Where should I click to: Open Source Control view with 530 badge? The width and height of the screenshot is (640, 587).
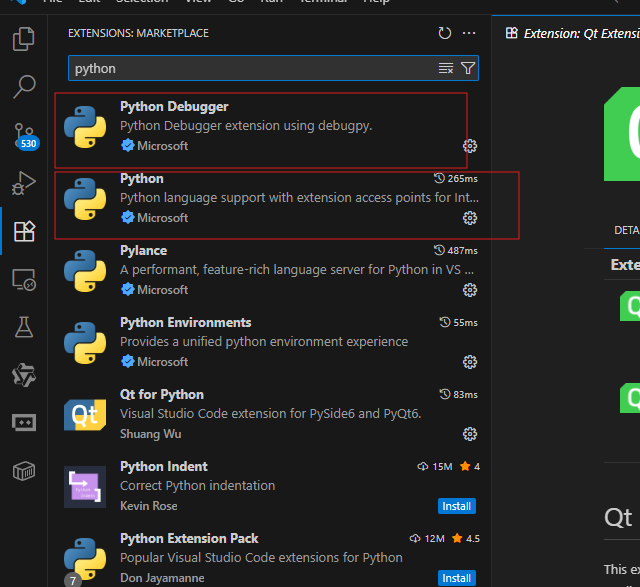pyautogui.click(x=25, y=136)
